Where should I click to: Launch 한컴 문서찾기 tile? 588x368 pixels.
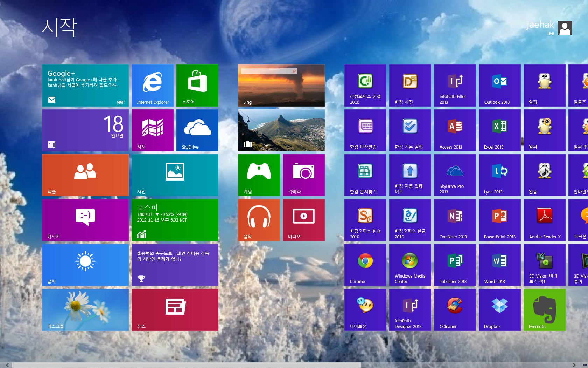(x=365, y=175)
